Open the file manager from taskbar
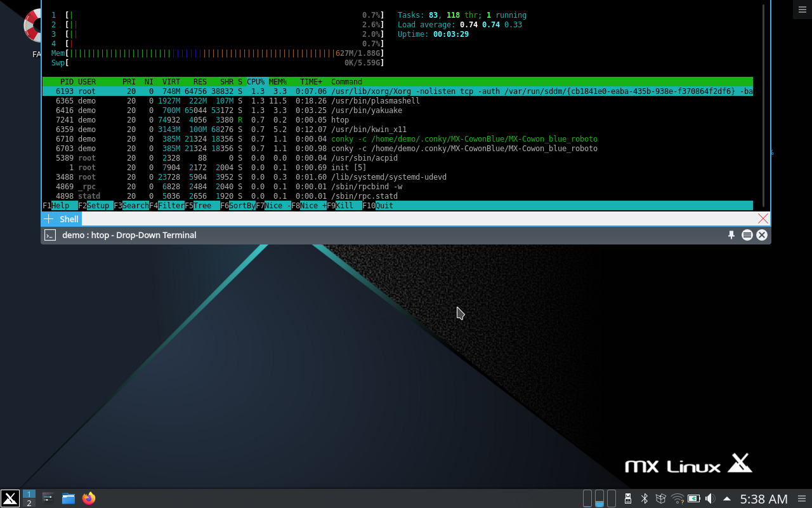The width and height of the screenshot is (812, 508). coord(68,498)
